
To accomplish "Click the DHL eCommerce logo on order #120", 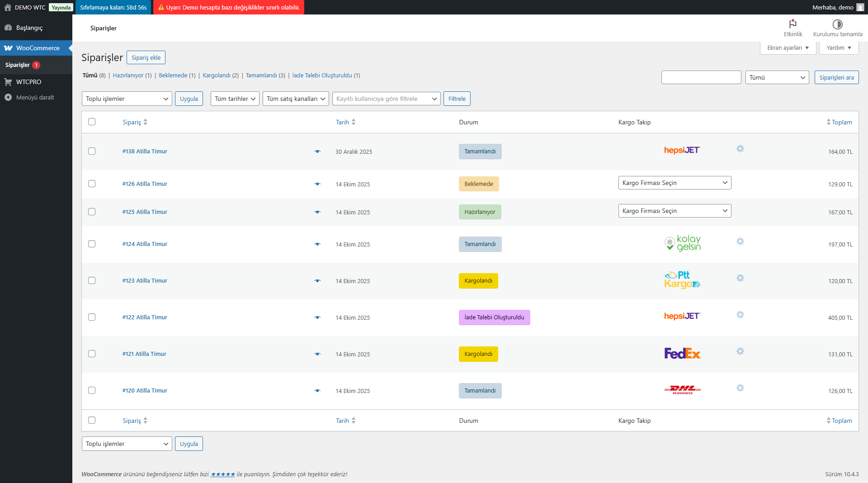I will (x=682, y=390).
